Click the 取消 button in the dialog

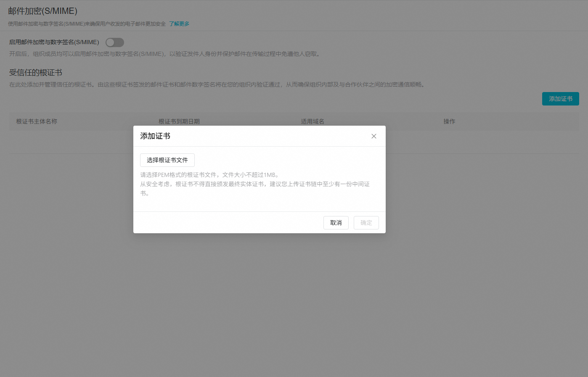pyautogui.click(x=336, y=222)
